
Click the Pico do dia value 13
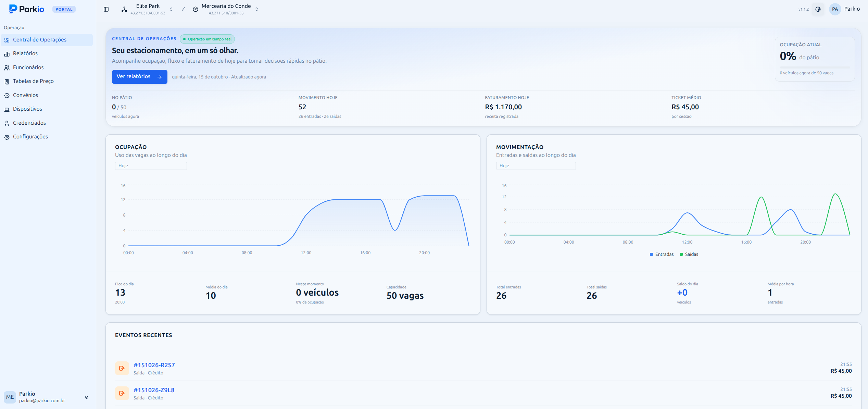[x=120, y=293]
